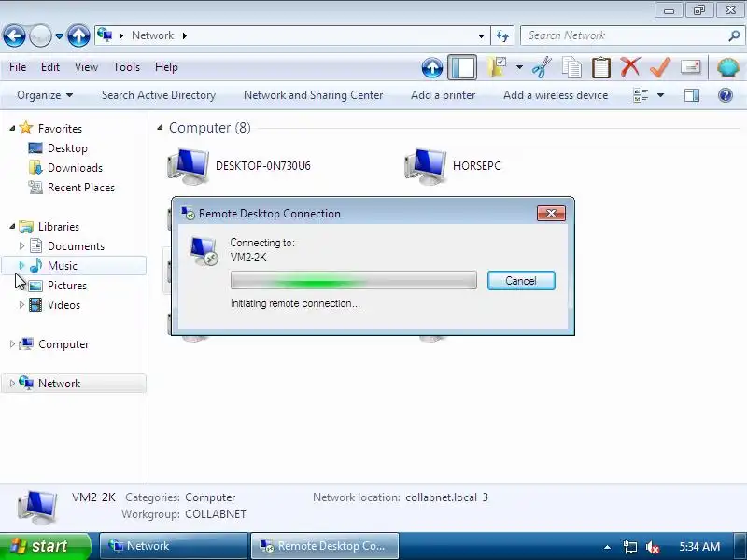Click the toolbar Up arrow icon

click(432, 67)
